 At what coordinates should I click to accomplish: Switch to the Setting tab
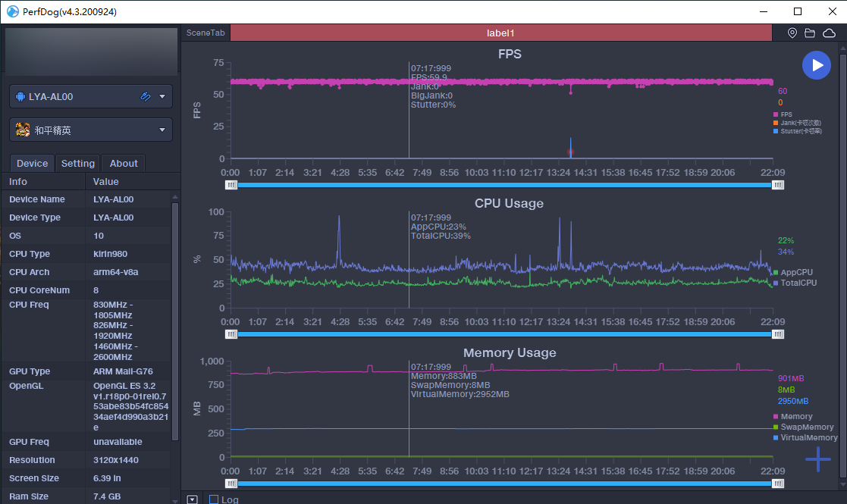[78, 163]
